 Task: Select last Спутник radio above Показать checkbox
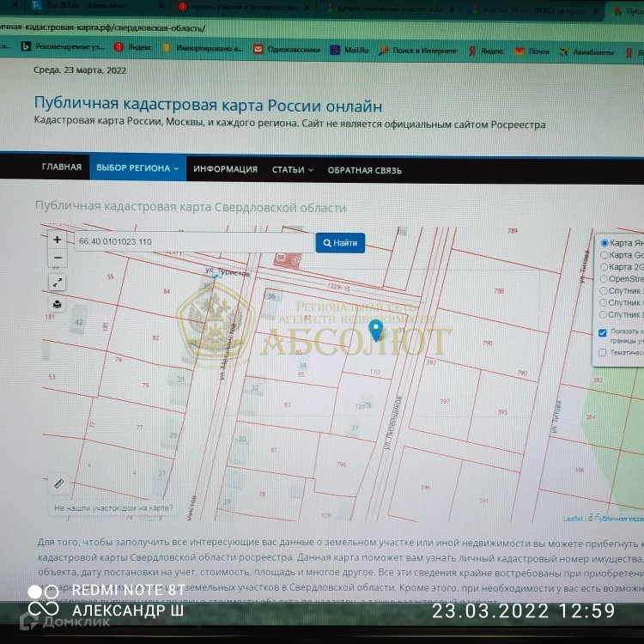[603, 314]
